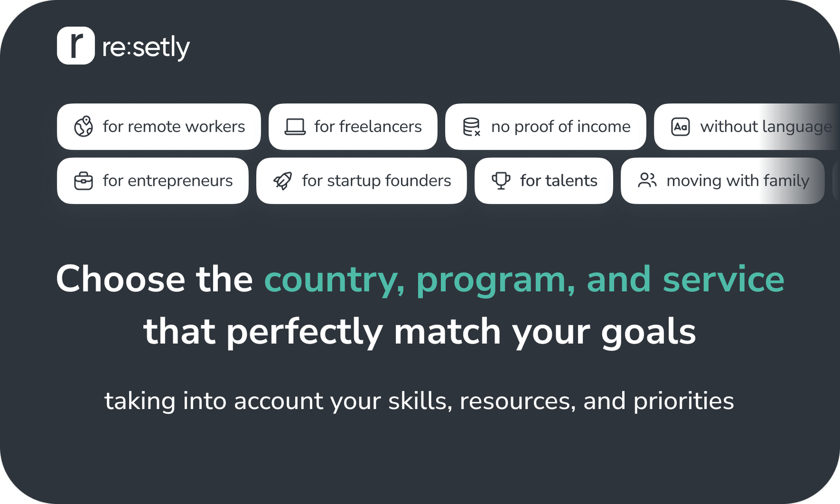Select the 'for freelancers' label text
This screenshot has width=840, height=504.
(368, 127)
